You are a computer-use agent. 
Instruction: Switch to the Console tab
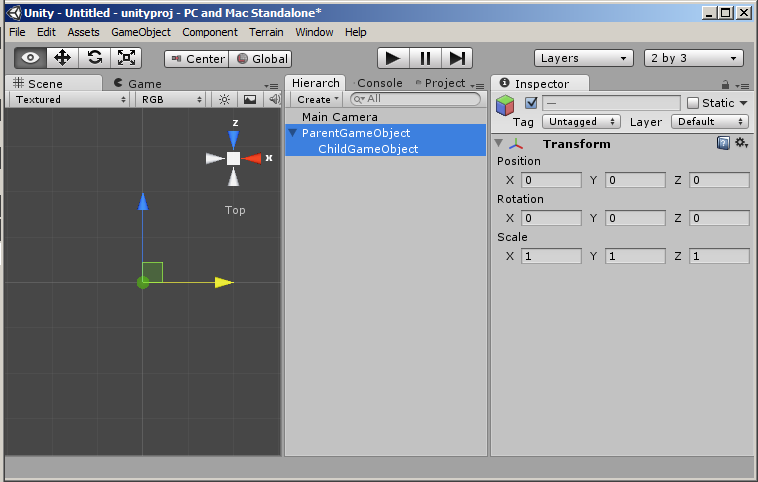[379, 83]
